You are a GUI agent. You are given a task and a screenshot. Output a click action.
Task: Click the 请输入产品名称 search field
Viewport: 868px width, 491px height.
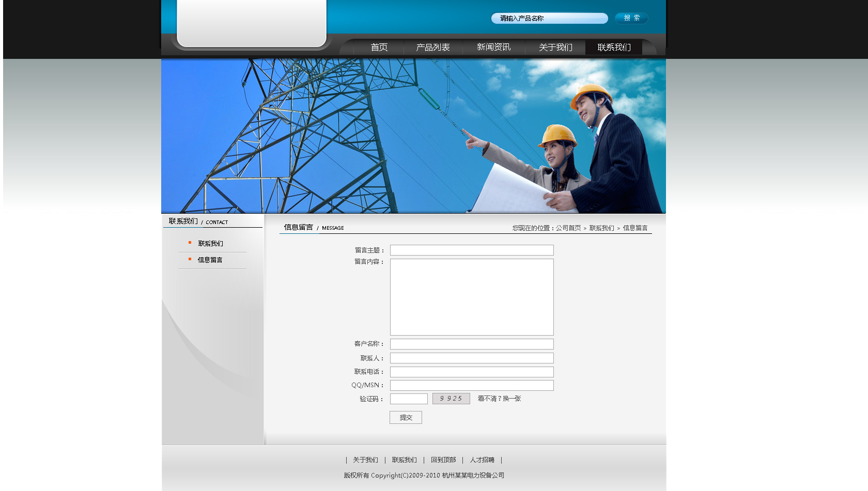[549, 18]
